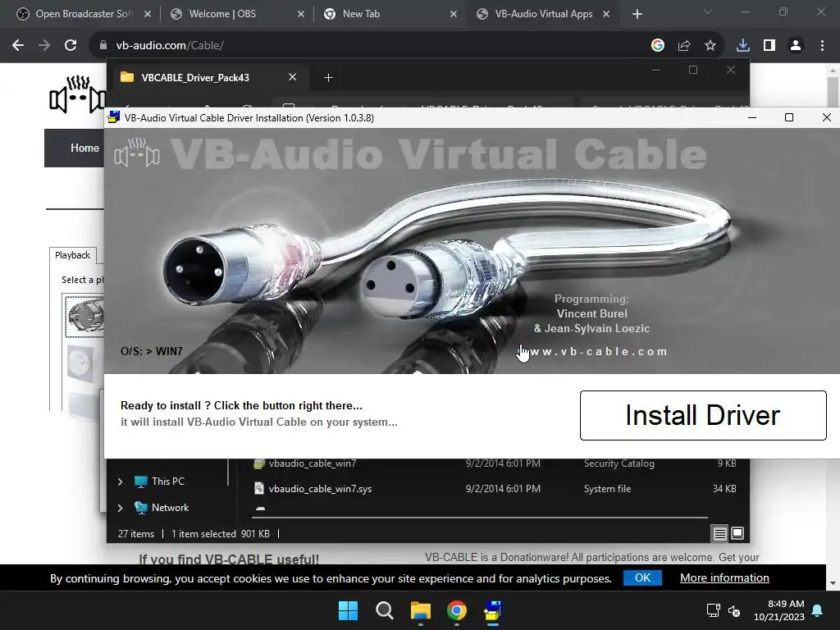840x630 pixels.
Task: Select vbaudio_cable_win7.sys file
Action: click(494, 489)
